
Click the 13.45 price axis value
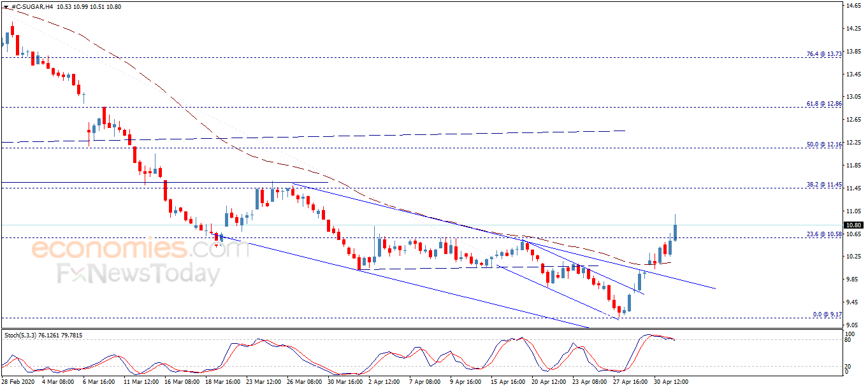coord(854,74)
